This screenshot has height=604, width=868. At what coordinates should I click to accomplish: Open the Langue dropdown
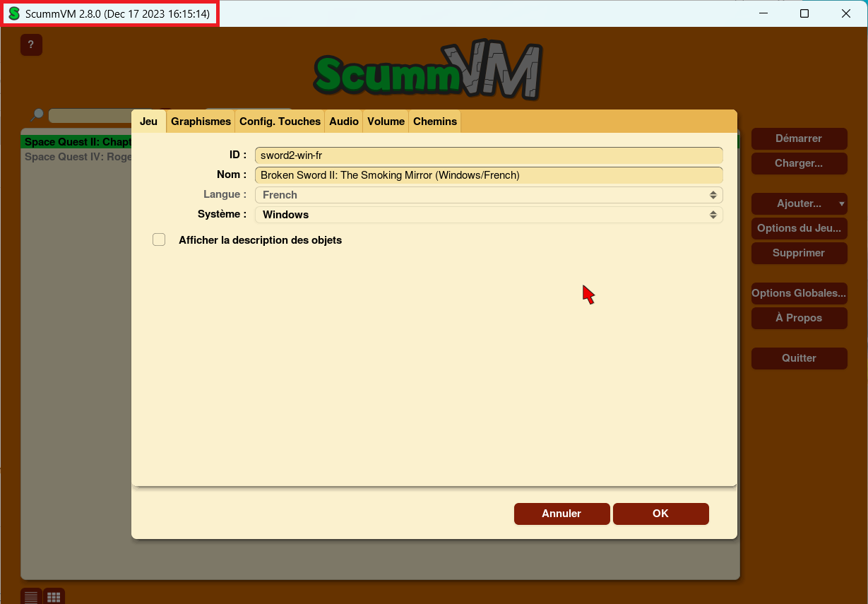click(489, 195)
